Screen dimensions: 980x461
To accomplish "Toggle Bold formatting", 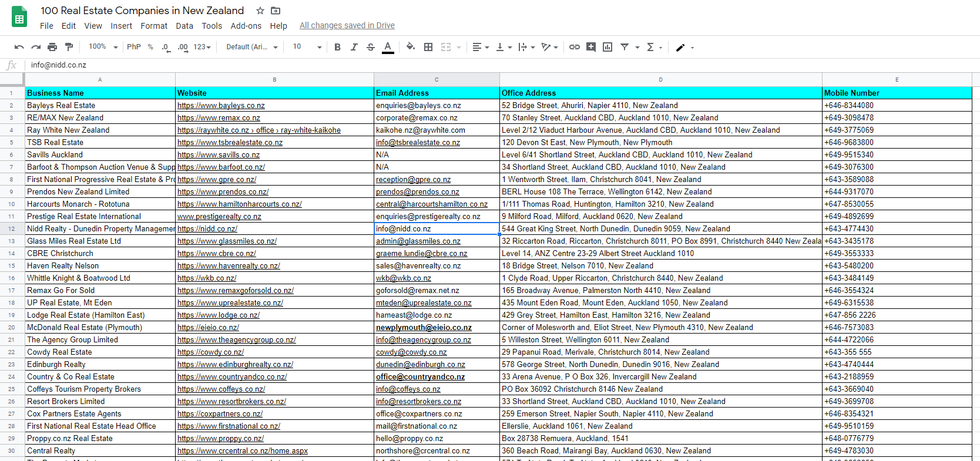I will coord(337,47).
